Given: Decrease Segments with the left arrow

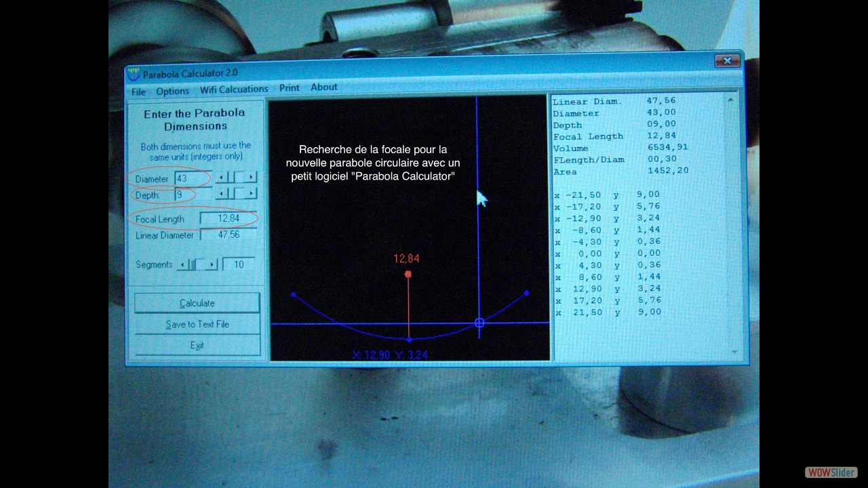Looking at the screenshot, I should tap(182, 265).
